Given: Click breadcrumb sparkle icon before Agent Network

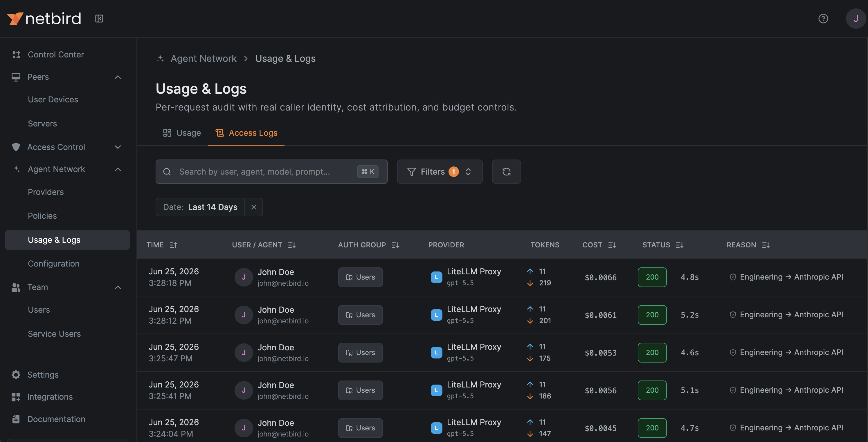Looking at the screenshot, I should 160,59.
